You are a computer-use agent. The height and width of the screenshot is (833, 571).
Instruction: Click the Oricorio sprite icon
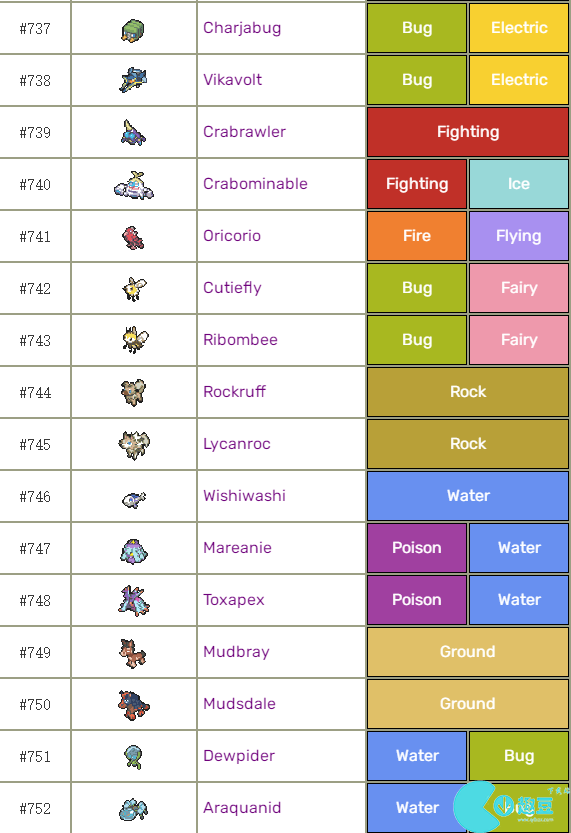133,237
